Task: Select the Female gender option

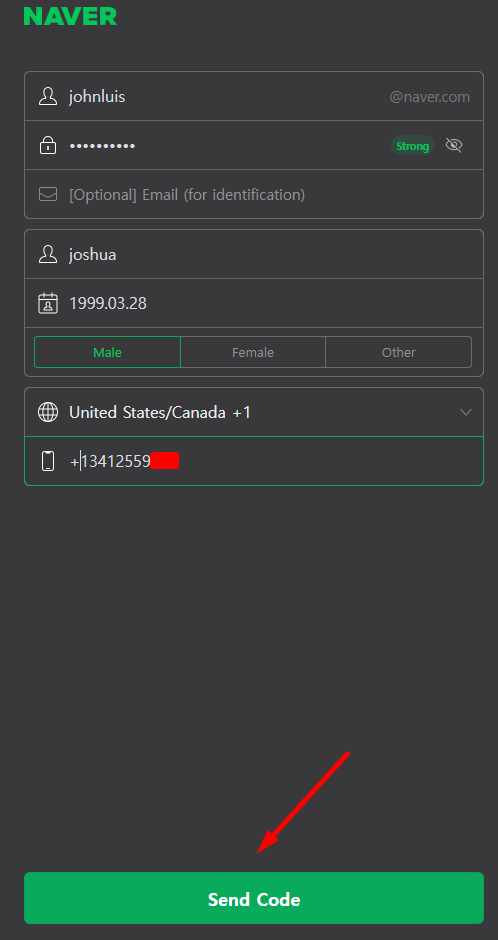Action: pyautogui.click(x=253, y=352)
